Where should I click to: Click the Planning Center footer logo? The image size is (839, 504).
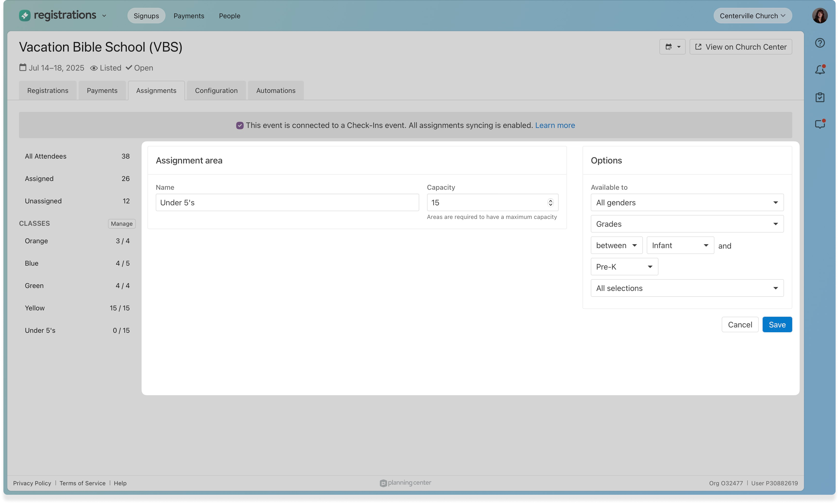pyautogui.click(x=405, y=483)
